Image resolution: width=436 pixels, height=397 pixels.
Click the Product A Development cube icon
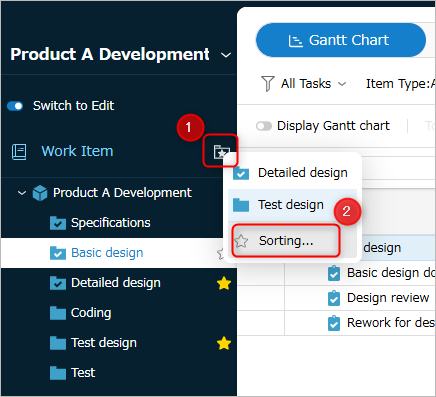click(x=40, y=193)
